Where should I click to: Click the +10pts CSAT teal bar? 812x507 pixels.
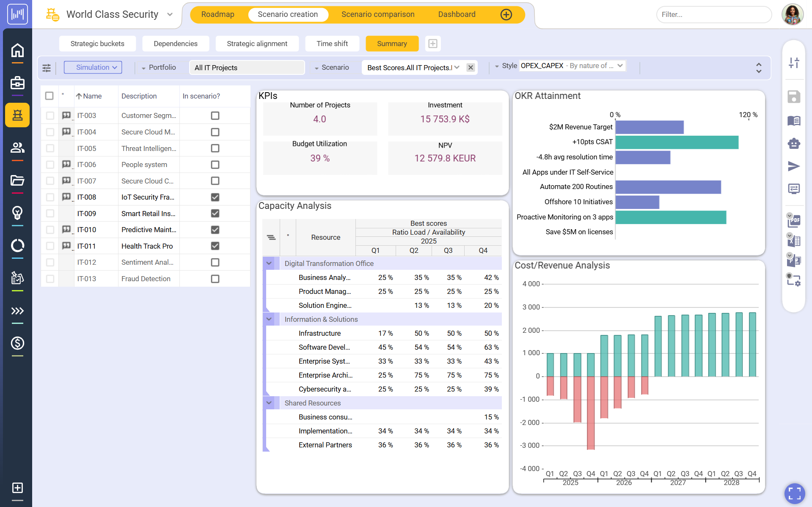pyautogui.click(x=677, y=142)
